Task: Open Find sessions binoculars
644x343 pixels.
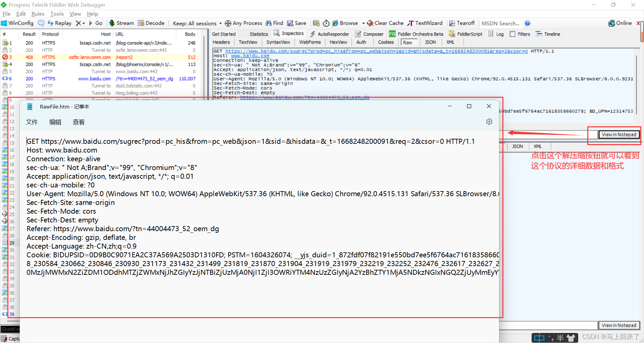Action: [274, 23]
